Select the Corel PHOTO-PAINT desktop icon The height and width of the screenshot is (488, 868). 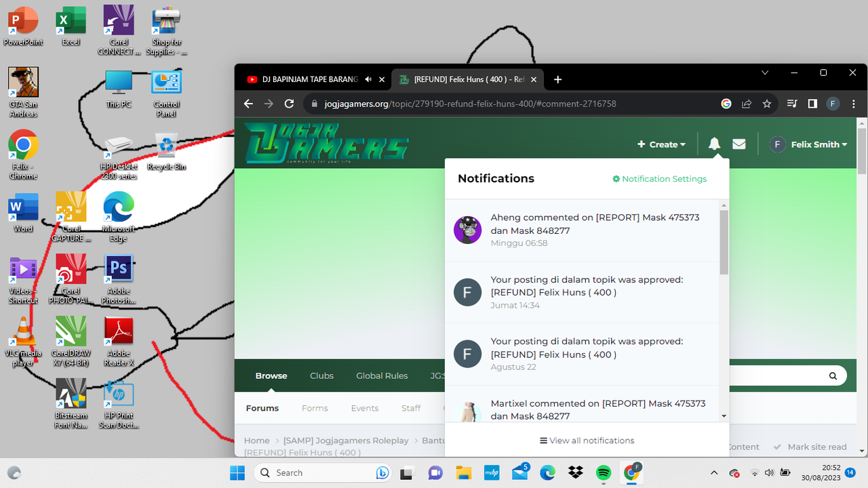tap(71, 279)
